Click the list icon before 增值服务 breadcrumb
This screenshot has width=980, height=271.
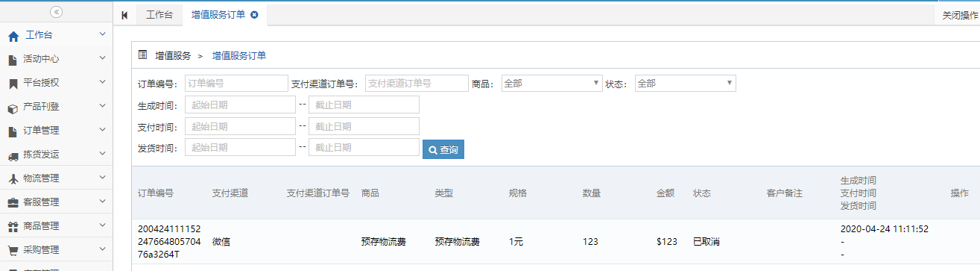click(x=143, y=55)
